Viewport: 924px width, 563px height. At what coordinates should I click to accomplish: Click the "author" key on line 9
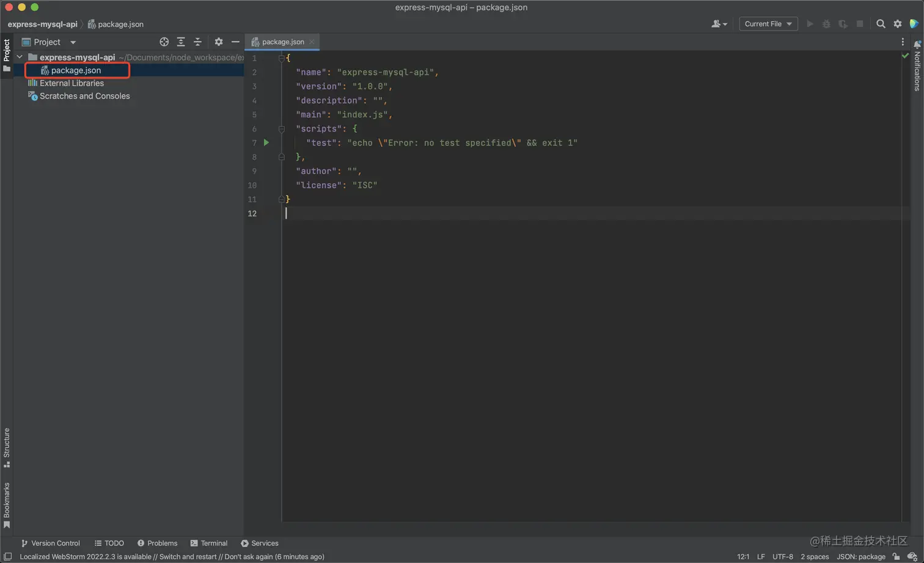point(317,171)
